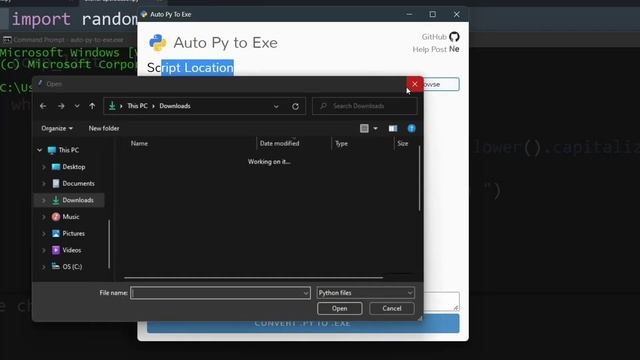Viewport: 640px width, 360px height.
Task: Click the Open button
Action: 340,309
